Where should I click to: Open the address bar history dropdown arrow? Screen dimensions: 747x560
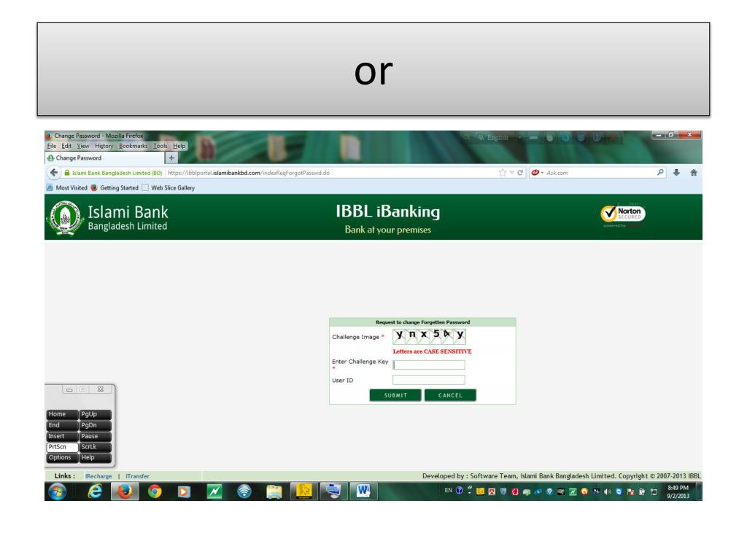pyautogui.click(x=511, y=173)
